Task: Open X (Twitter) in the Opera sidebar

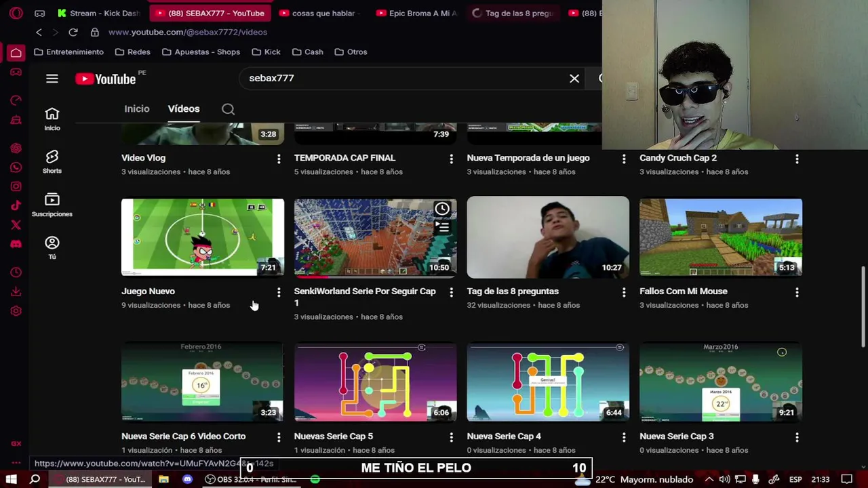Action: pos(16,224)
